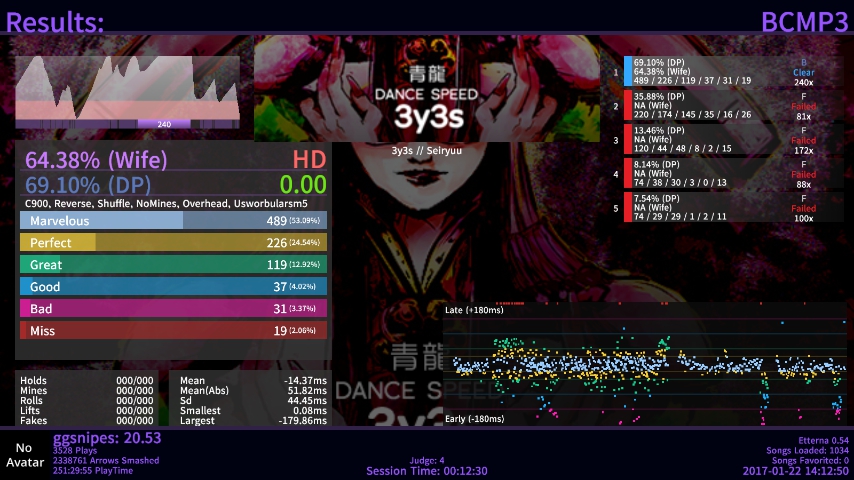Click the red indicator on score rank 2
Image resolution: width=854 pixels, height=480 pixels.
coord(628,105)
